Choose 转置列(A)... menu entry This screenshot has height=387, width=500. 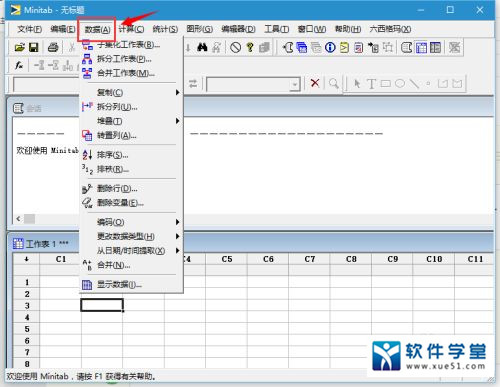tap(131, 135)
